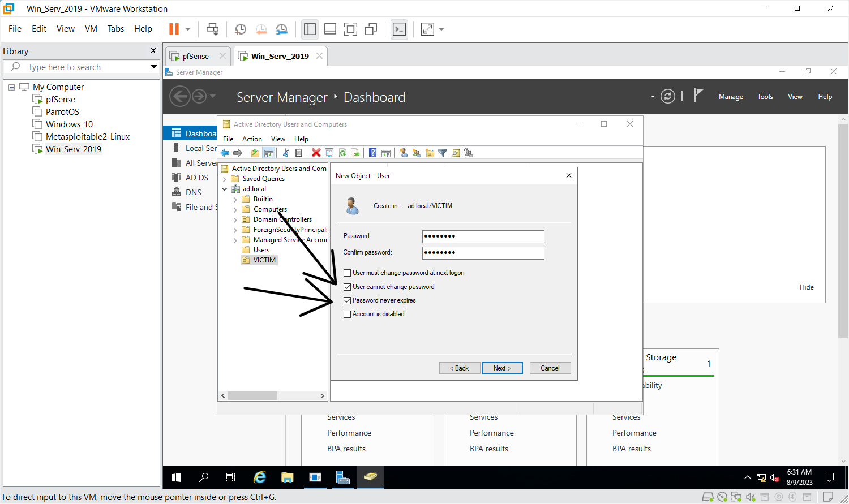Select the VICTIM organizational unit
This screenshot has height=504, width=849.
pyautogui.click(x=259, y=260)
